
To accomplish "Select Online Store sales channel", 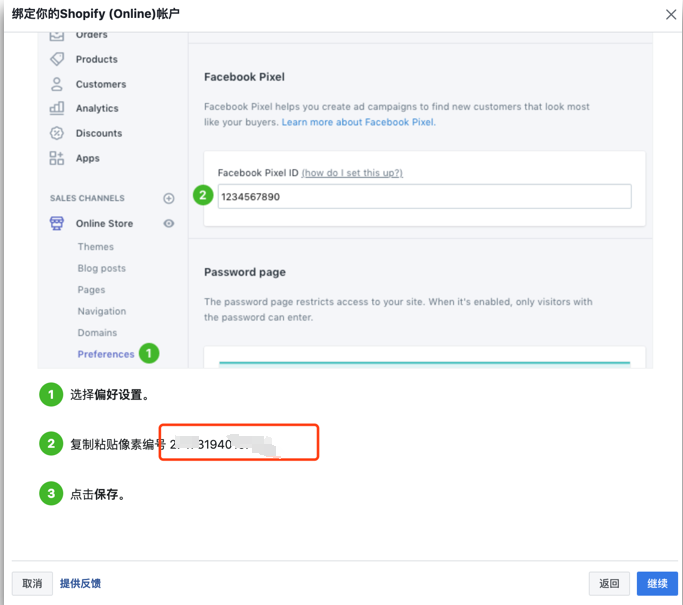I will click(x=105, y=223).
